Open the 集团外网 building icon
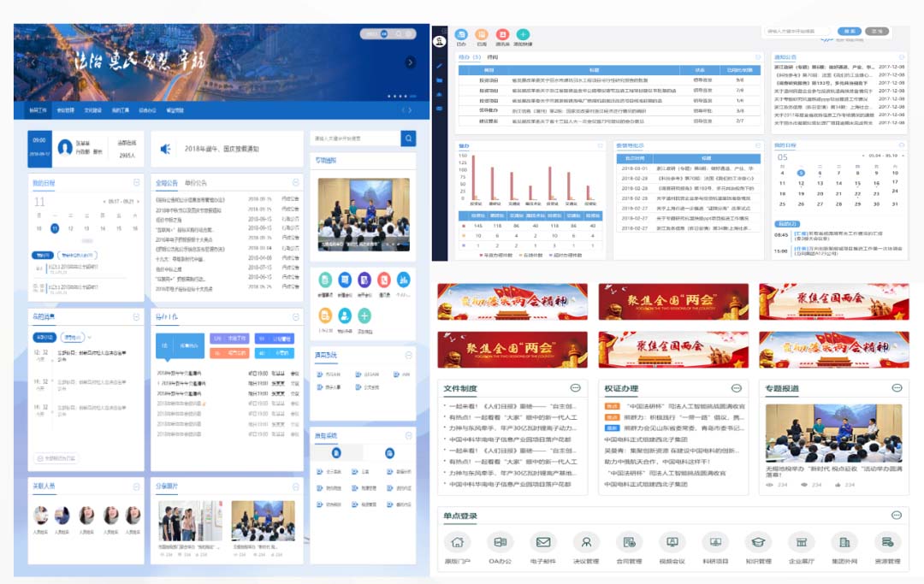Screen dimensions: 924x584 pyautogui.click(x=844, y=542)
